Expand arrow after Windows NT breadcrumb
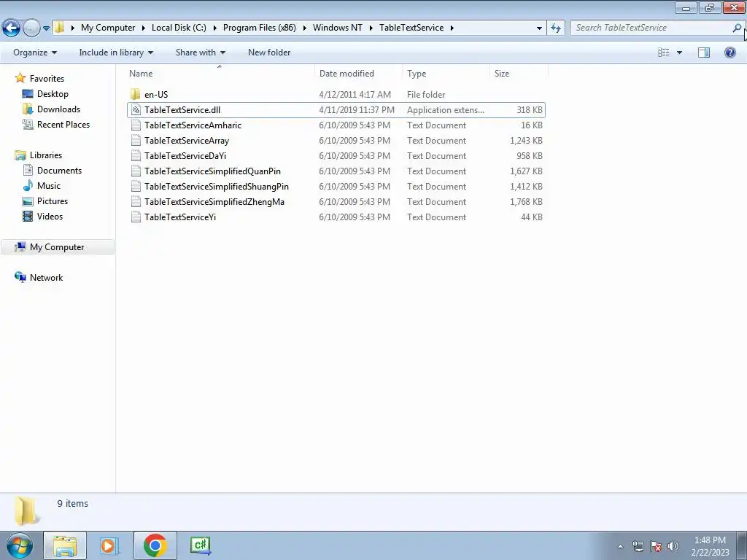This screenshot has width=747, height=560. [371, 28]
